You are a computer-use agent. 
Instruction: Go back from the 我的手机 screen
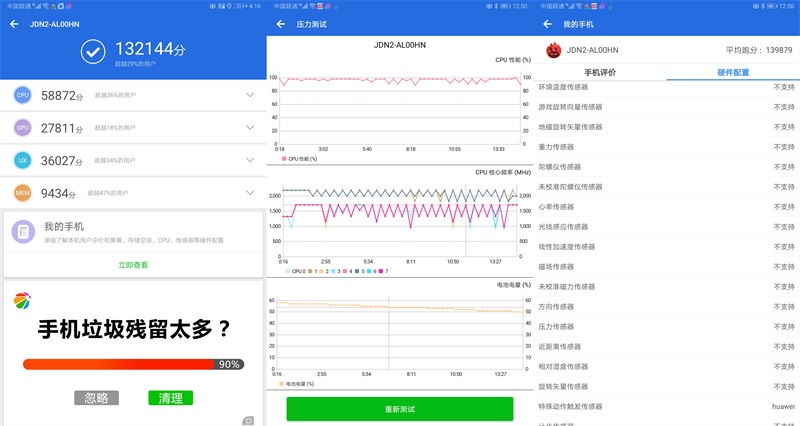(x=547, y=24)
